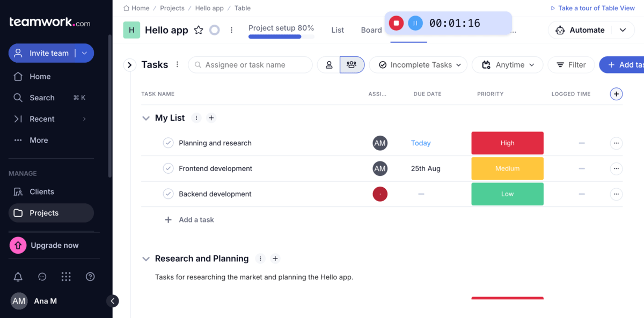
Task: Click the assignee or task name search field
Action: coord(250,64)
